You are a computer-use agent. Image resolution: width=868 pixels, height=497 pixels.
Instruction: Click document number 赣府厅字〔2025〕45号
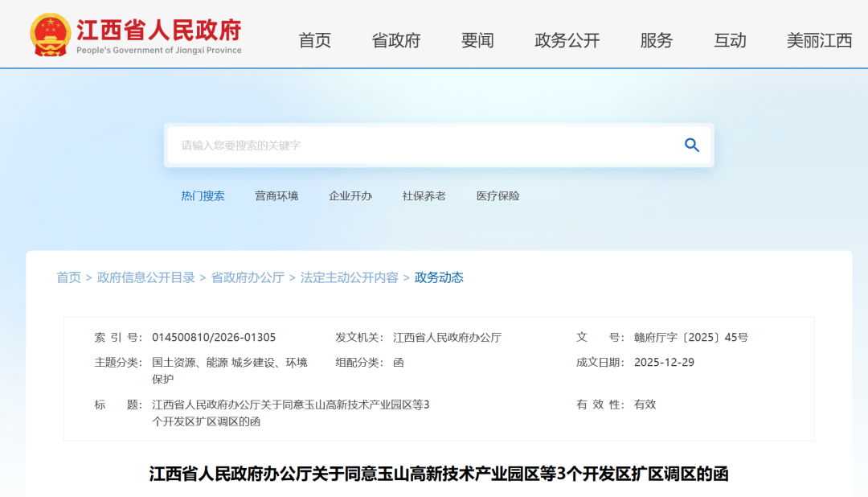coord(691,338)
